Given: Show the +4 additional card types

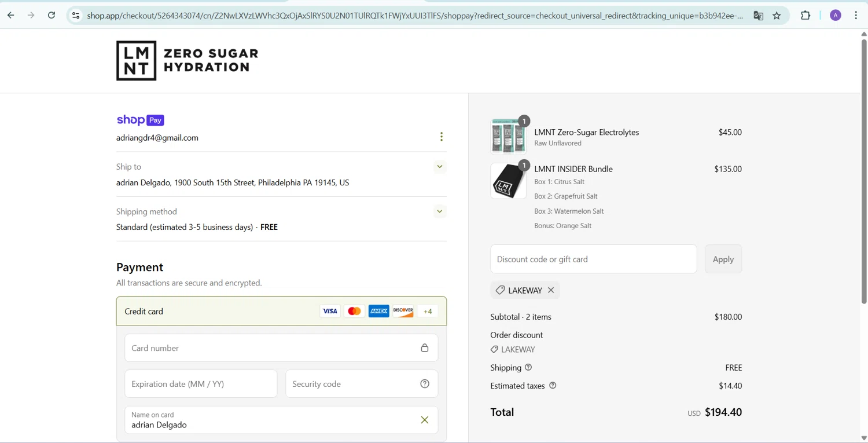Looking at the screenshot, I should point(428,311).
